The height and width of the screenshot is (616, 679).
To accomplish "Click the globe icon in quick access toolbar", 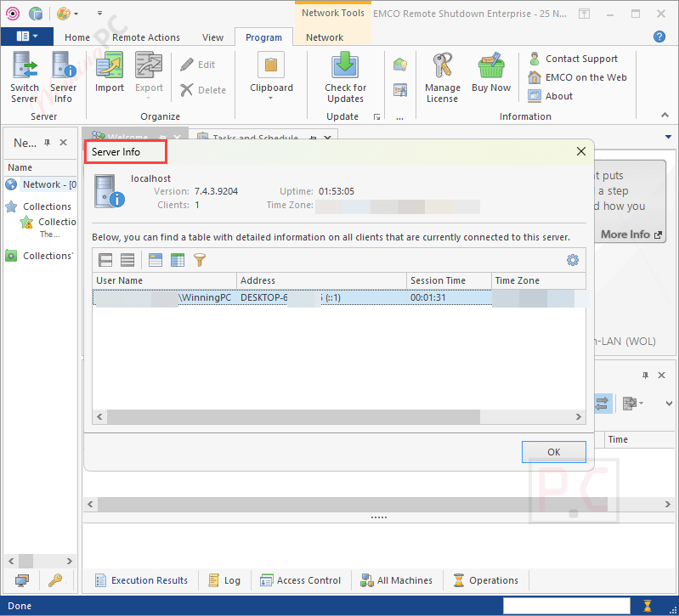I will coord(36,14).
